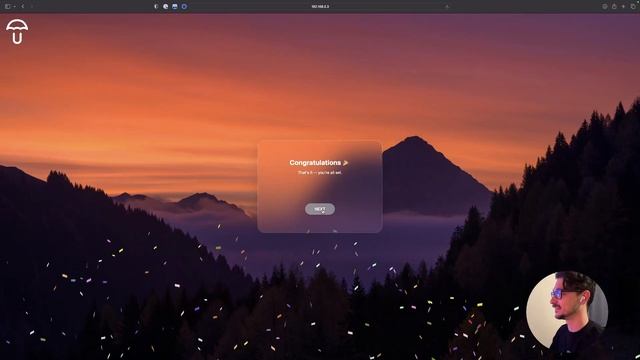
Task: Click the blue circular extension icon
Action: (x=184, y=7)
